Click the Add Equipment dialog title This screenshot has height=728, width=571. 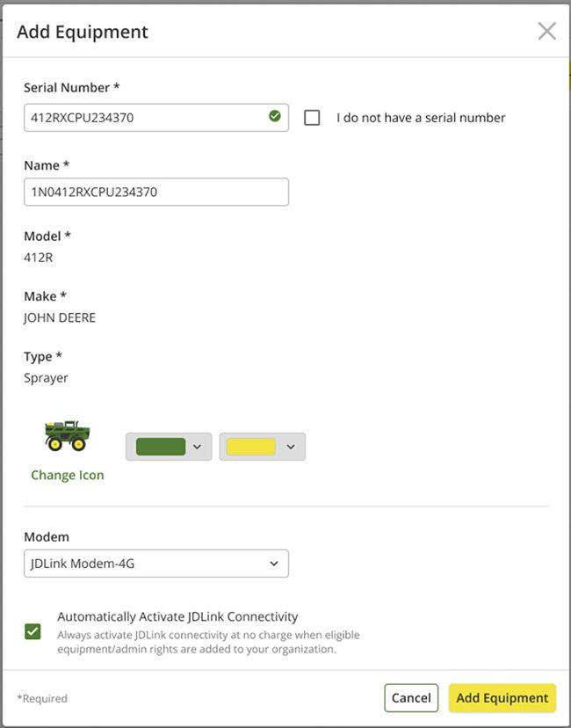pos(83,32)
